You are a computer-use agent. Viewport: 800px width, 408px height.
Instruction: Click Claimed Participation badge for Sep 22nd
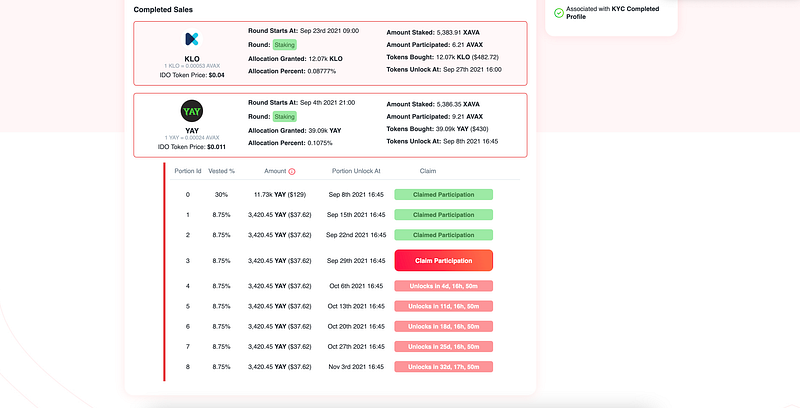tap(443, 235)
